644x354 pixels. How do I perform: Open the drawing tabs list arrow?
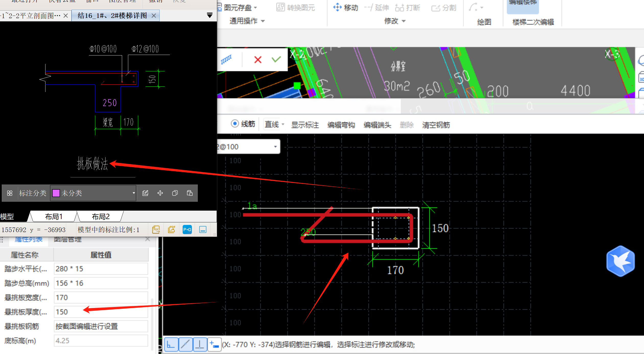pyautogui.click(x=209, y=16)
